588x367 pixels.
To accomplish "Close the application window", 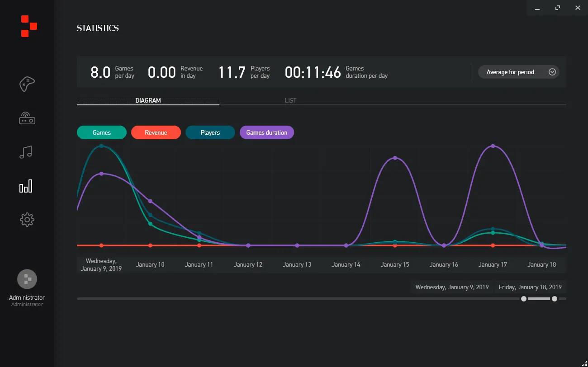I will 578,8.
